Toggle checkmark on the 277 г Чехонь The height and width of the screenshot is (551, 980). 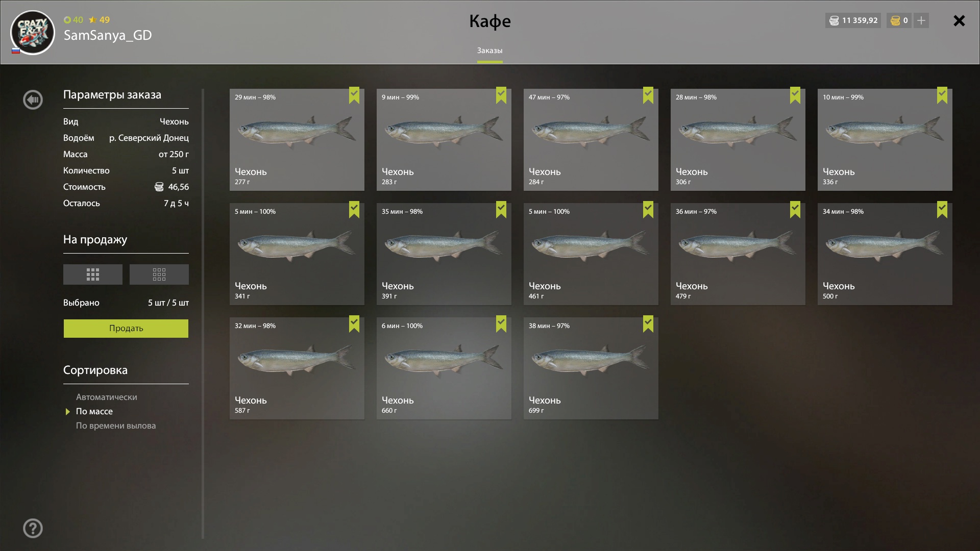(x=354, y=95)
